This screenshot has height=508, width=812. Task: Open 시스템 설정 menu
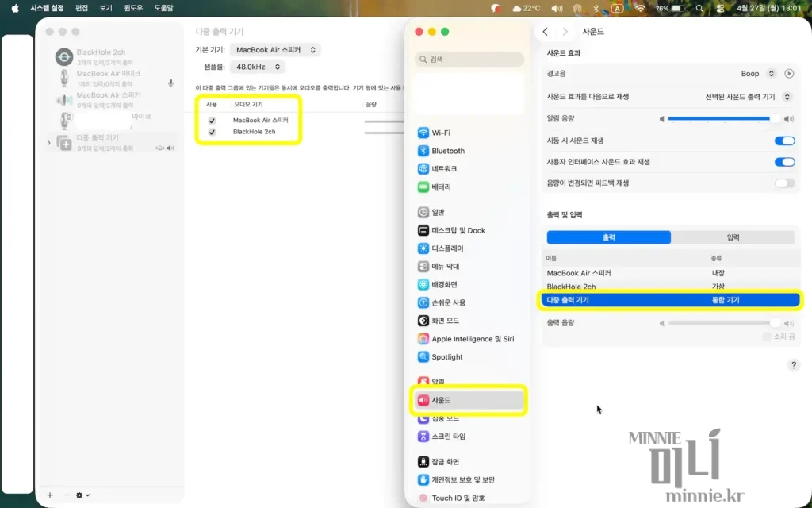click(x=47, y=8)
